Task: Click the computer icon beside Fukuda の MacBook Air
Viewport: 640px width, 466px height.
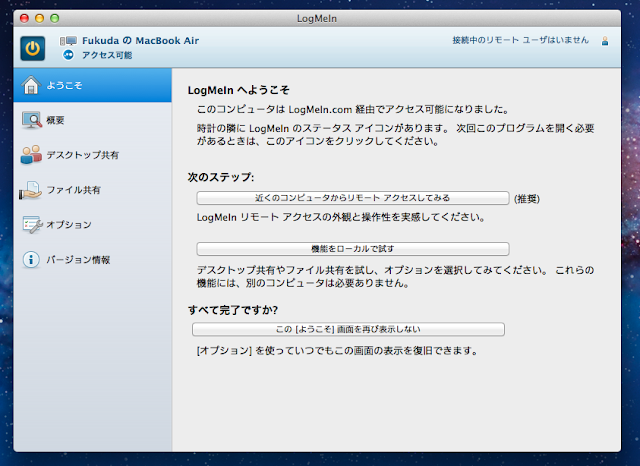Action: click(x=68, y=41)
